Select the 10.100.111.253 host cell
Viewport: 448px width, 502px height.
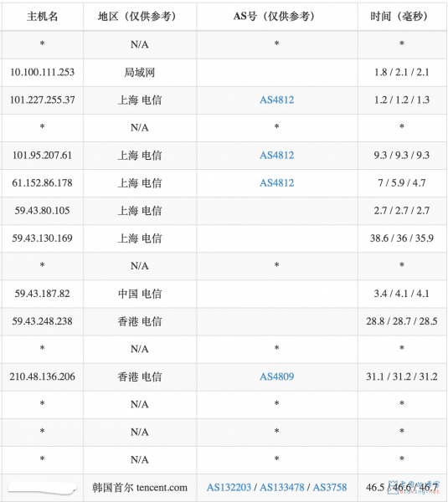point(43,72)
